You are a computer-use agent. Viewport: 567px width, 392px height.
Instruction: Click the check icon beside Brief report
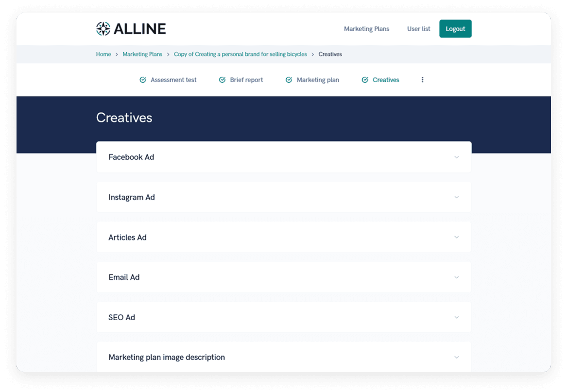[x=222, y=80]
